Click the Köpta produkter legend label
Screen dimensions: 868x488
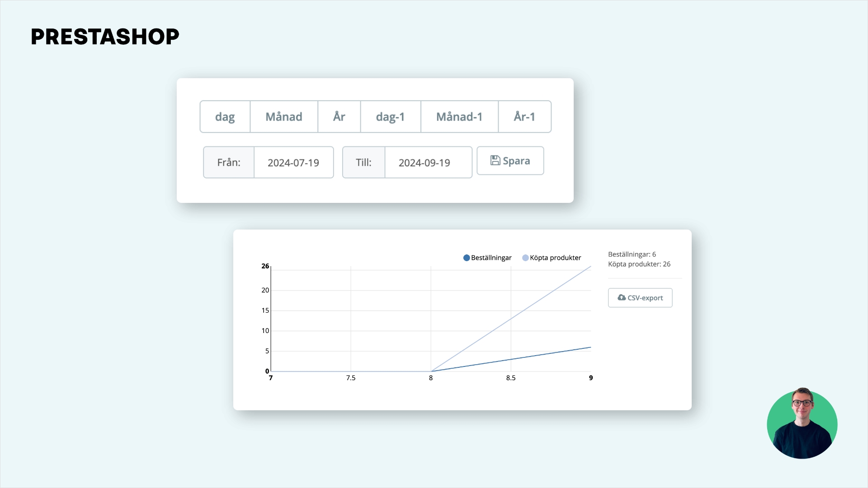[x=556, y=258]
